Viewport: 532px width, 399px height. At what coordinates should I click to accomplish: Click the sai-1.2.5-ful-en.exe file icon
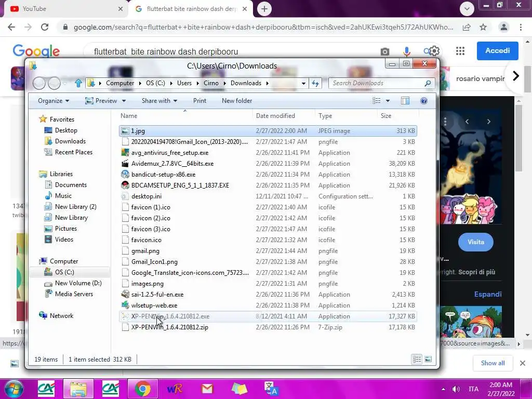pos(125,295)
